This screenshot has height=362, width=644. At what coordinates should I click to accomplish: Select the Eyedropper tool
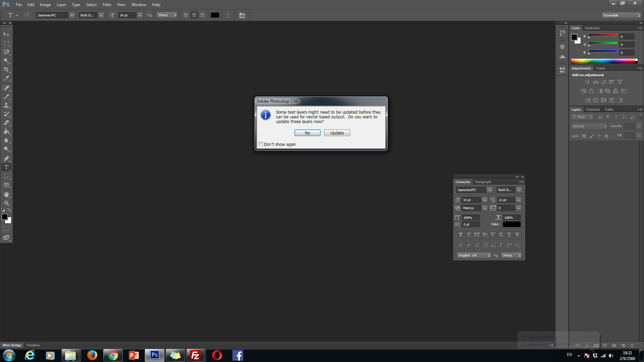click(6, 78)
